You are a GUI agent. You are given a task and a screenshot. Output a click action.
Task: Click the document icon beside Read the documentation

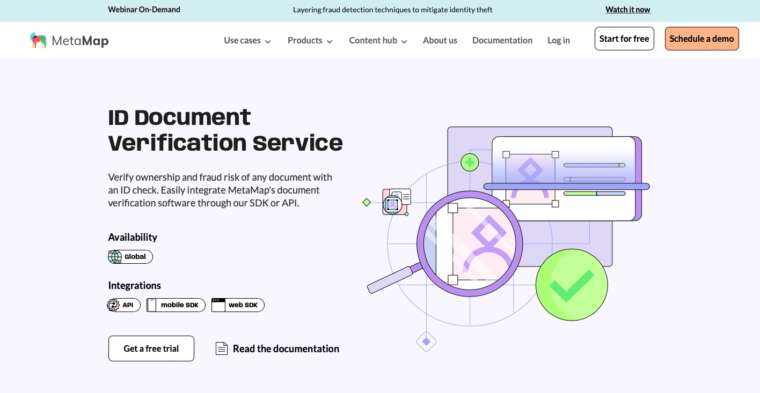pos(222,348)
